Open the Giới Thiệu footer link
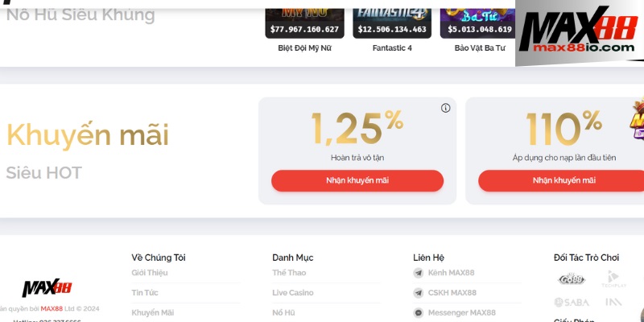The image size is (644, 322). tap(149, 273)
